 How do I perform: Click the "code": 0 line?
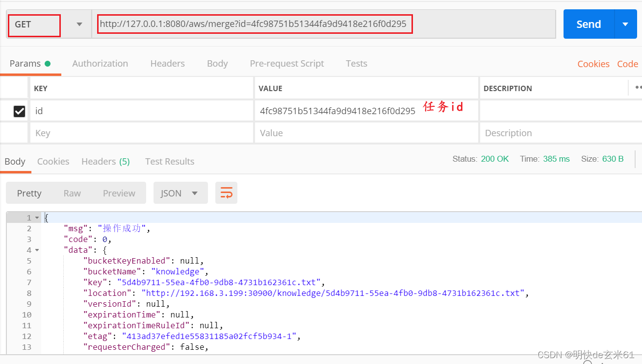pos(88,239)
